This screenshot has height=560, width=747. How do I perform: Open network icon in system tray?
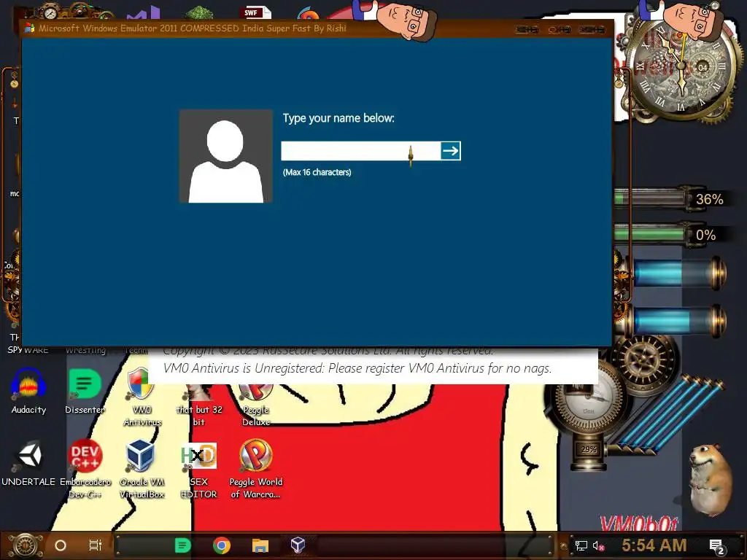pyautogui.click(x=581, y=545)
